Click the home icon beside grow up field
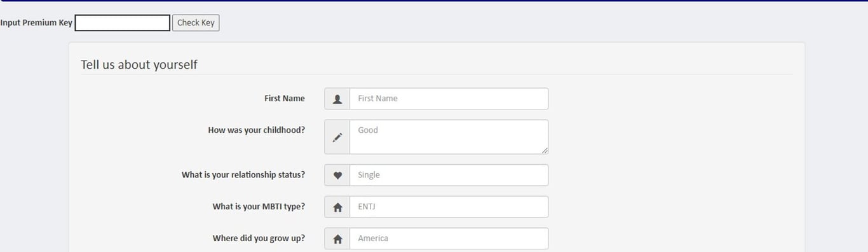Screen dimensions: 868x252 pos(337,239)
